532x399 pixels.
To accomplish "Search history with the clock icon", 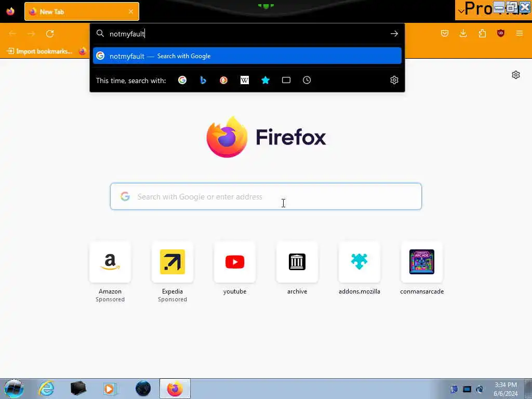I will (307, 81).
